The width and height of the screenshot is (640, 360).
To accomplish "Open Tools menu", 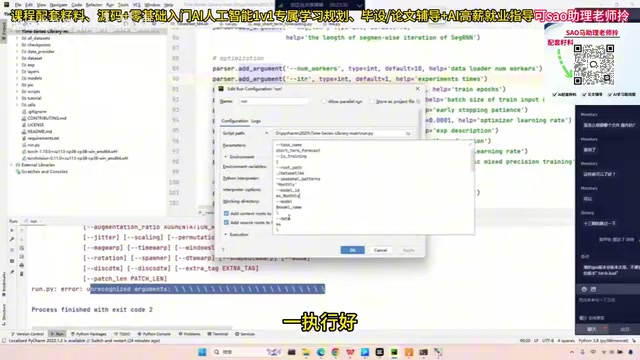I will [123, 5].
